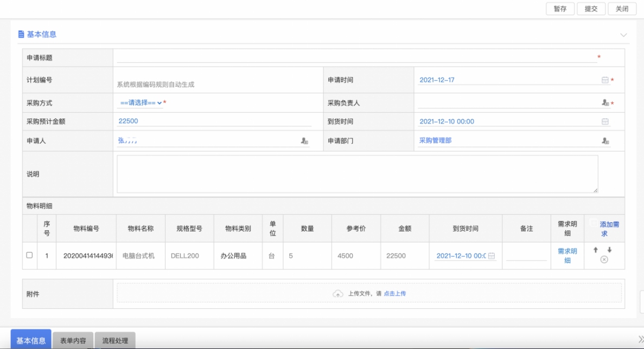Edit the 采购预计金额 field 22500
Viewport: 644px width, 349px height.
214,121
